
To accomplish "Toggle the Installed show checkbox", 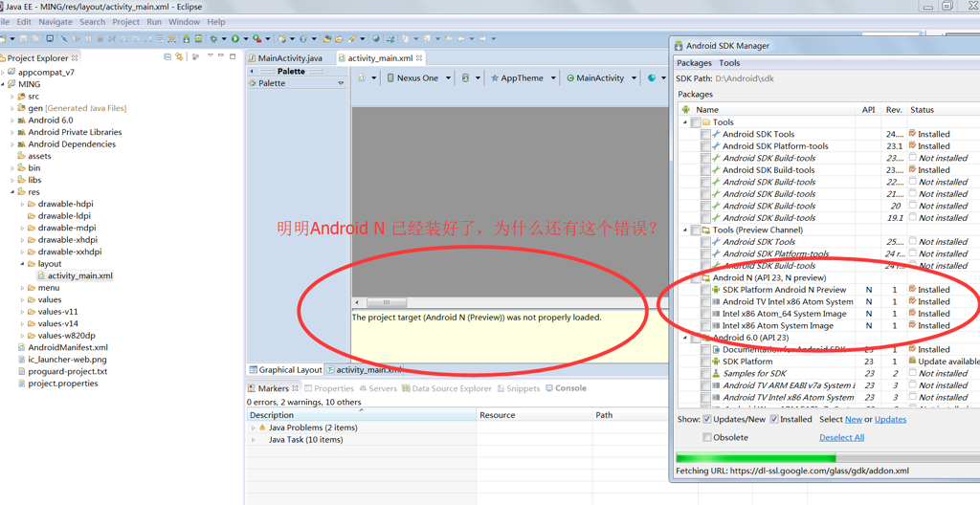I will [773, 419].
